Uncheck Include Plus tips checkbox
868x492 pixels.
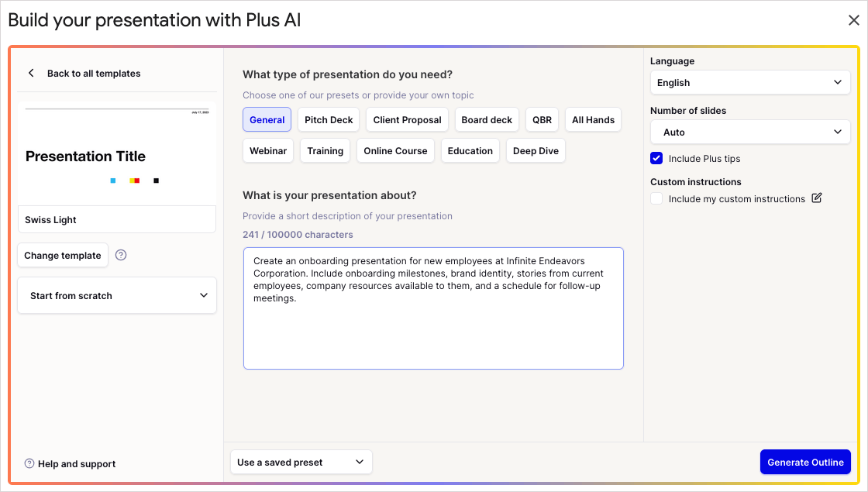tap(656, 158)
